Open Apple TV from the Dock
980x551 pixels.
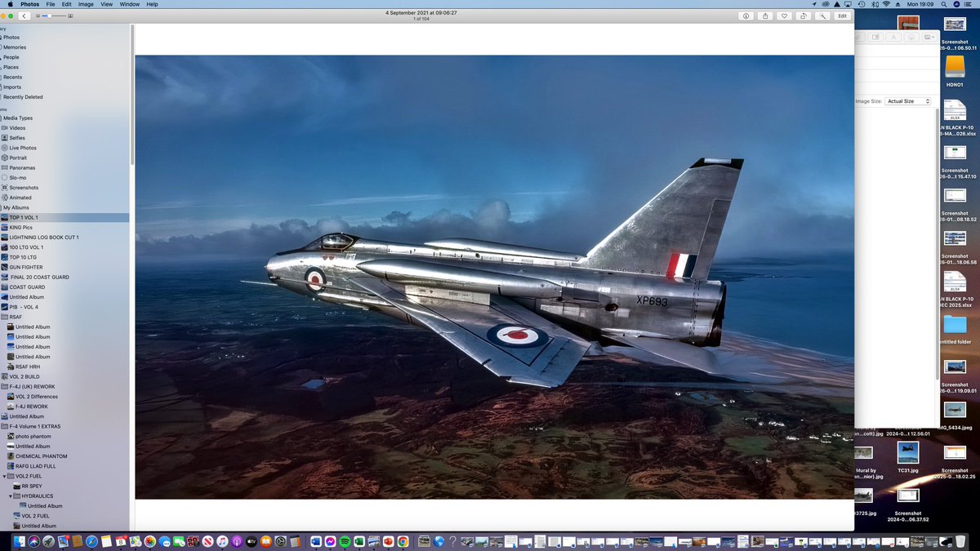[x=252, y=541]
